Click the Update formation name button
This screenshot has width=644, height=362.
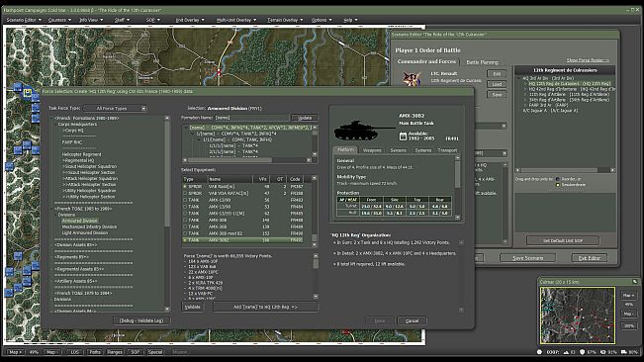pos(305,118)
